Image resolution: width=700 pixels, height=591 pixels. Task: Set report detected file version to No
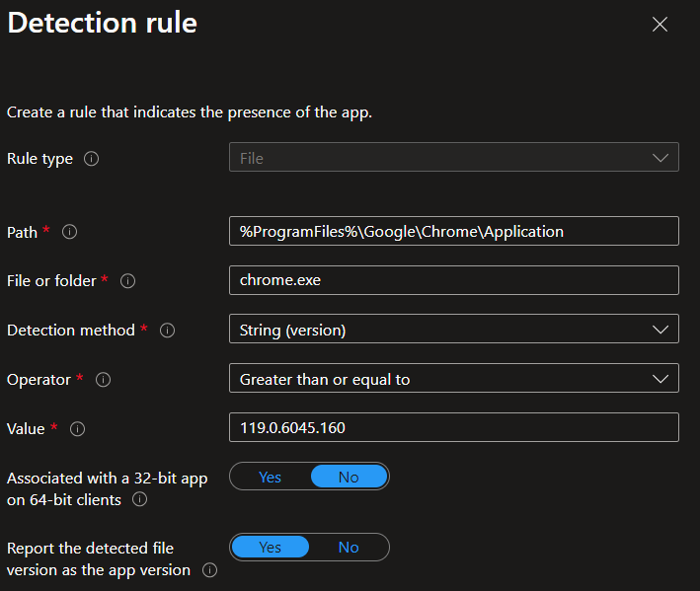[x=349, y=548]
